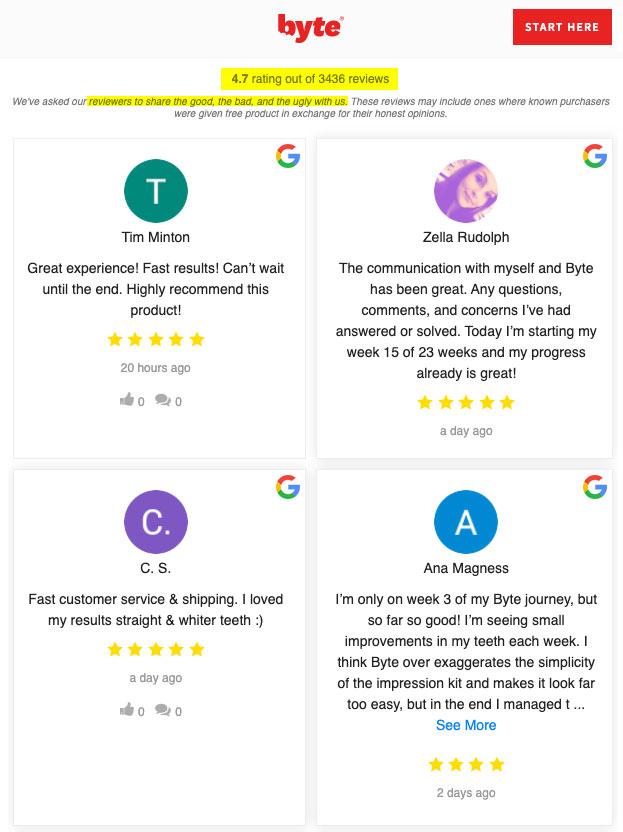Image resolution: width=623 pixels, height=832 pixels.
Task: Click the 4.7 rating out of 3436 reviews text
Action: coord(310,79)
